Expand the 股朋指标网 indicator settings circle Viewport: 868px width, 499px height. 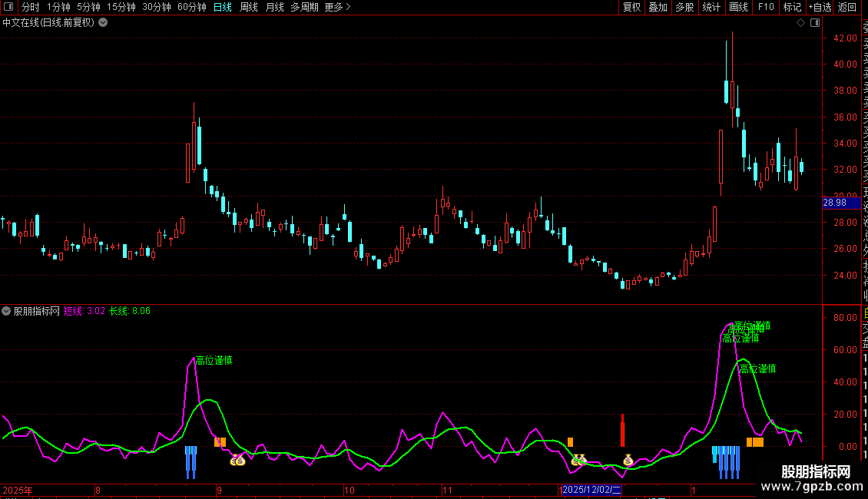click(6, 311)
